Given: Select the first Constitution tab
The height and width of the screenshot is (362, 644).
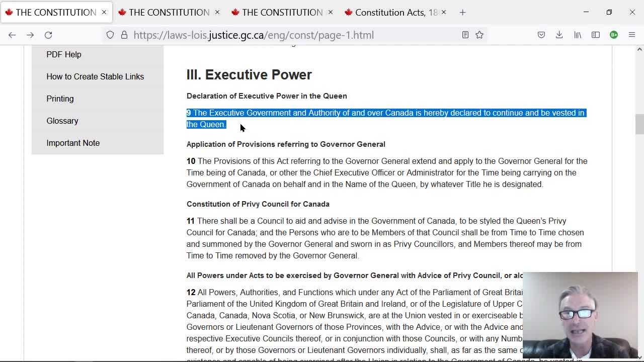Looking at the screenshot, I should (x=56, y=12).
